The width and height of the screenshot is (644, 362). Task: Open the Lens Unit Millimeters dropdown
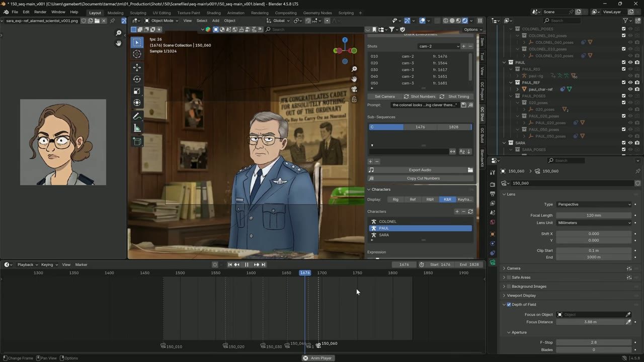coord(594,223)
